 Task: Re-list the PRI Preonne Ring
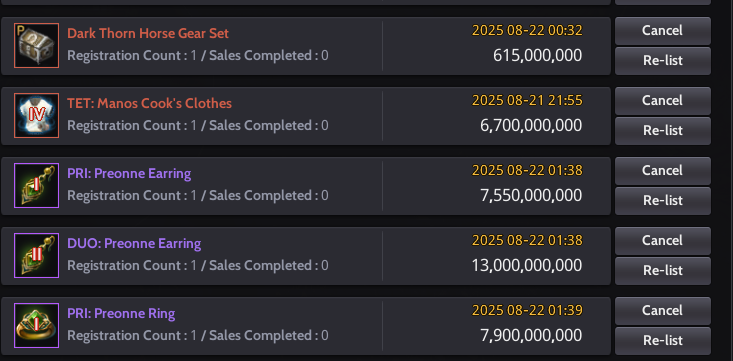click(x=662, y=341)
